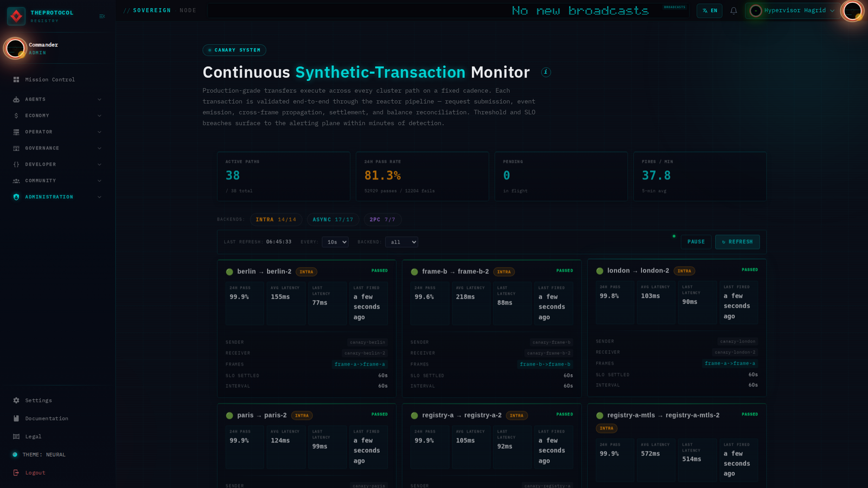Click the broadcasts ticker bar
Viewport: 868px width, 488px height.
(x=448, y=11)
